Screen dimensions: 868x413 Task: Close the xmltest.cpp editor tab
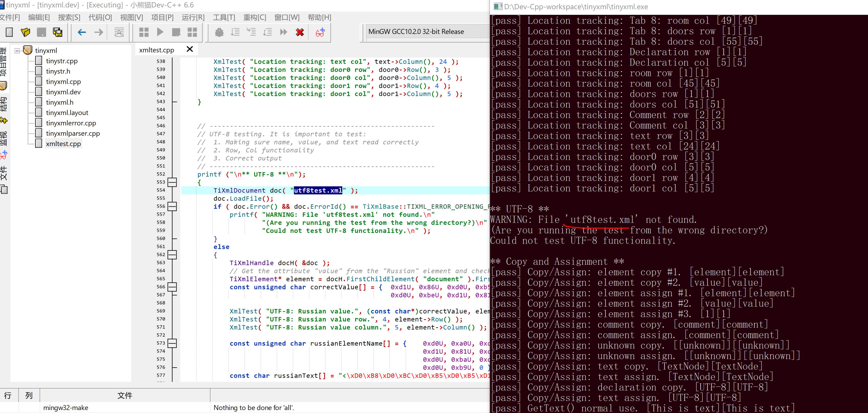190,49
